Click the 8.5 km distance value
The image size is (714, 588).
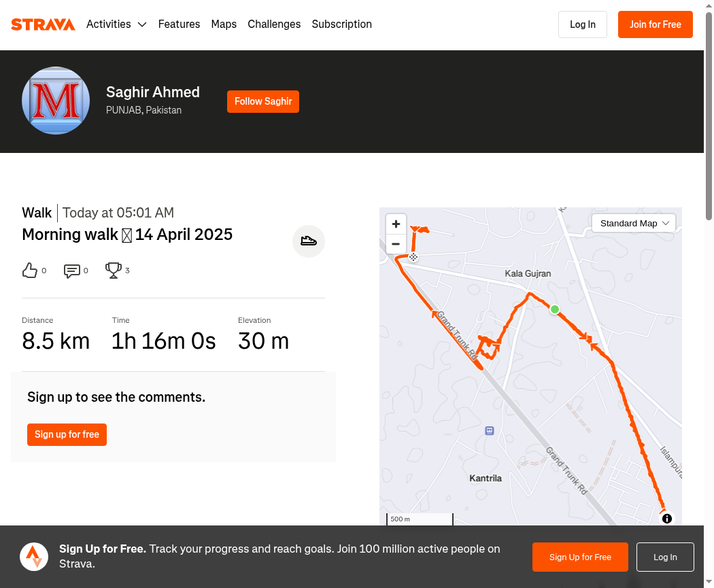pyautogui.click(x=56, y=341)
